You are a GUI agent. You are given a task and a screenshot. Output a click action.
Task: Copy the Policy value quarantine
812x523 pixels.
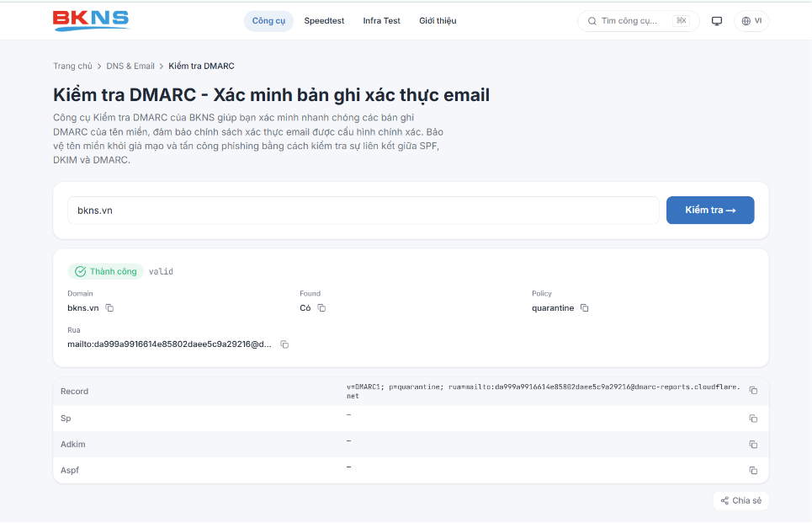[585, 308]
